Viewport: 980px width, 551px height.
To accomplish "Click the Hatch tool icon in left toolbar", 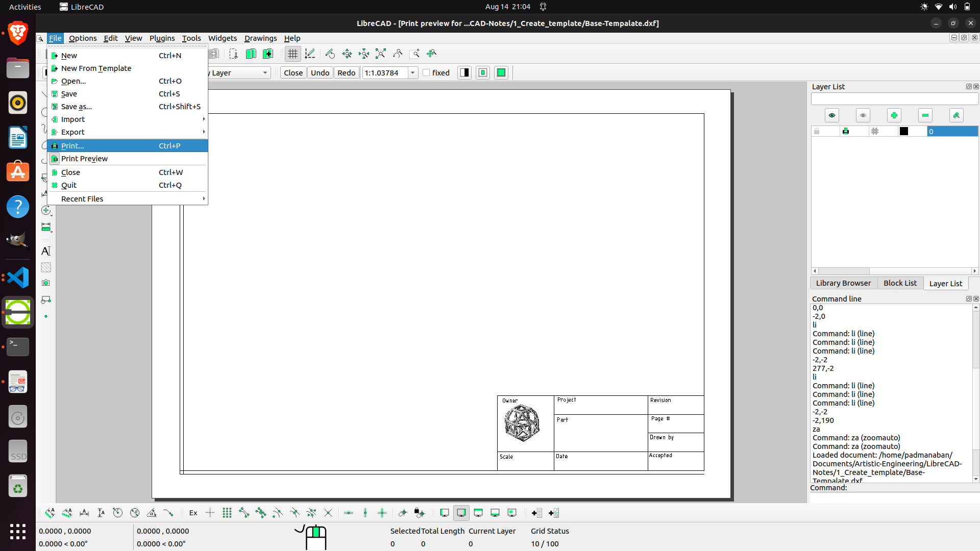I will (46, 267).
